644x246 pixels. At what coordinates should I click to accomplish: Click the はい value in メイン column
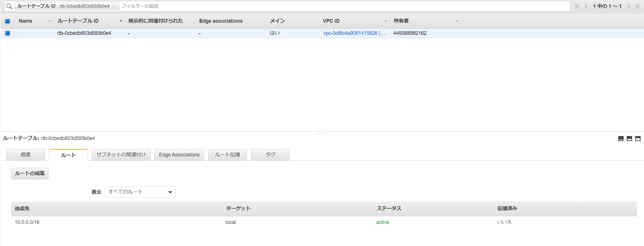tap(274, 33)
